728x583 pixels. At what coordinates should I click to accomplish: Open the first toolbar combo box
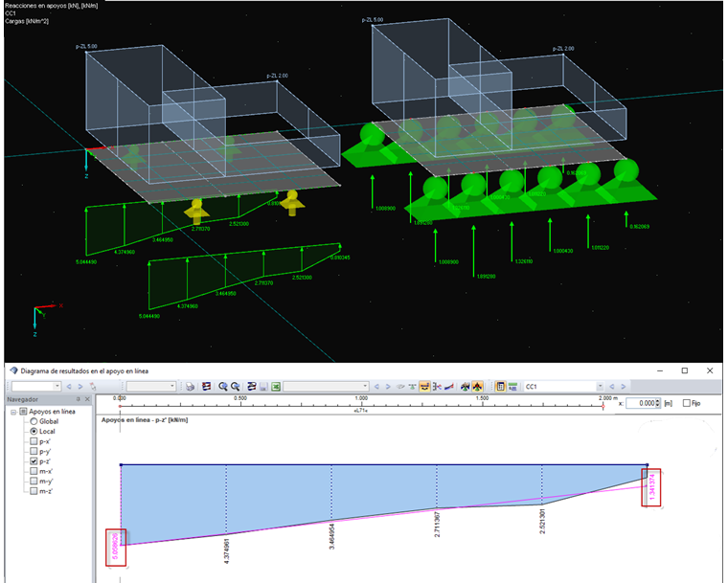36,386
